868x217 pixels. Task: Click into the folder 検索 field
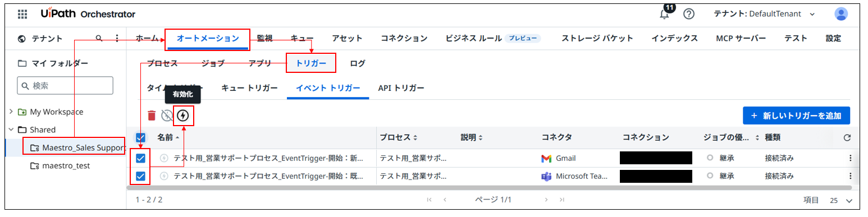tap(65, 85)
